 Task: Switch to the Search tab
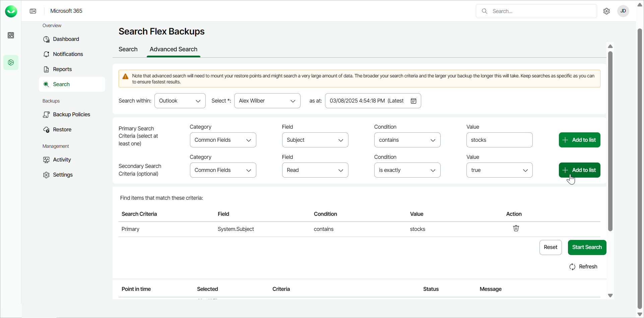[128, 49]
